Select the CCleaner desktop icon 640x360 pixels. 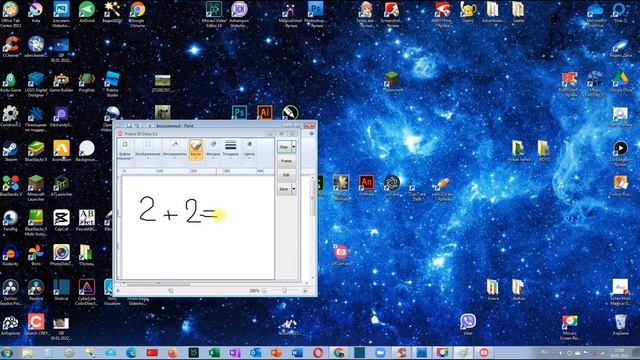pyautogui.click(x=11, y=47)
